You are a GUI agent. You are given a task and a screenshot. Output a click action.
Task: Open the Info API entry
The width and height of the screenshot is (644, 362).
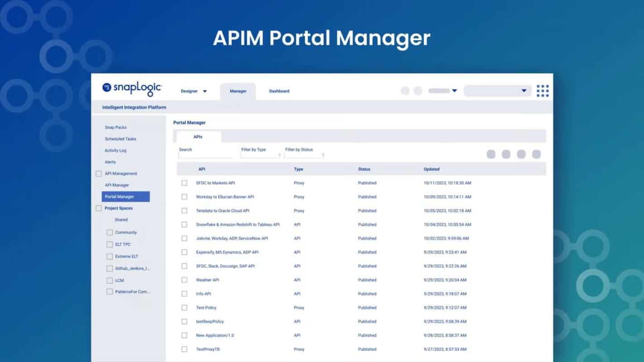pos(204,294)
